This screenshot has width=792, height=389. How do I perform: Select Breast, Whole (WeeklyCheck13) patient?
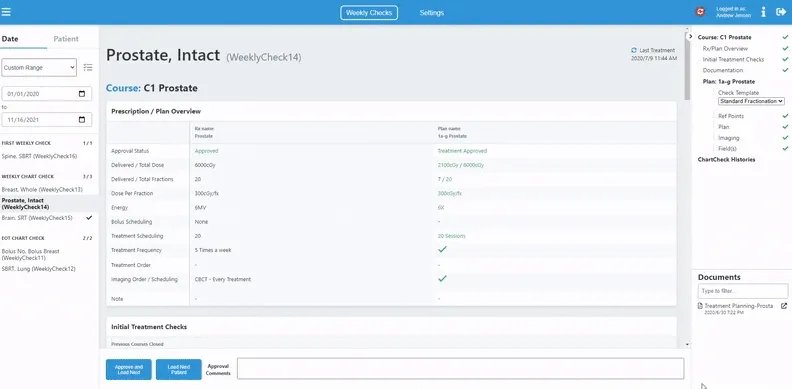tap(42, 189)
